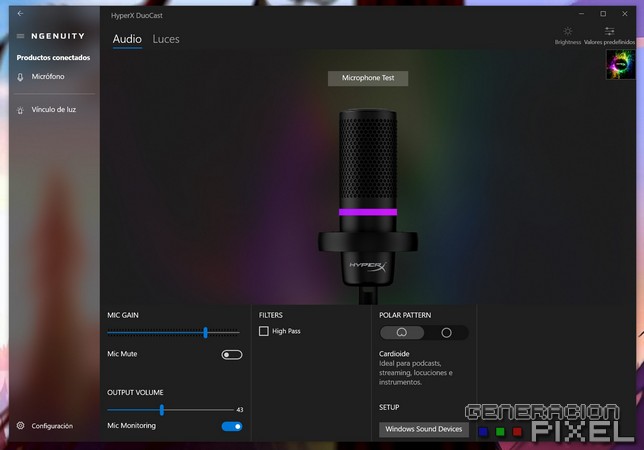Switch to the Audio tab
This screenshot has width=644, height=450.
pyautogui.click(x=127, y=39)
